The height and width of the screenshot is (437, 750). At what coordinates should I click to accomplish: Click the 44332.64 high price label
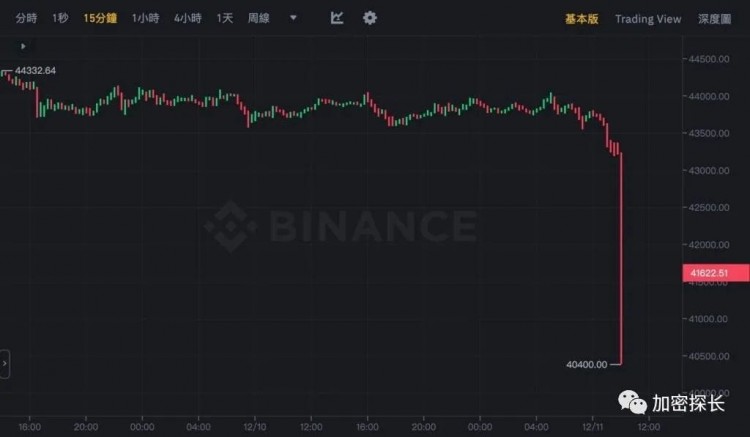[35, 71]
